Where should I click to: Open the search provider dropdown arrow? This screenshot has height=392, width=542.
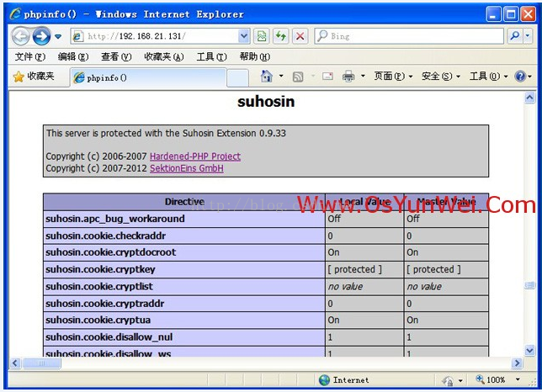(x=528, y=36)
